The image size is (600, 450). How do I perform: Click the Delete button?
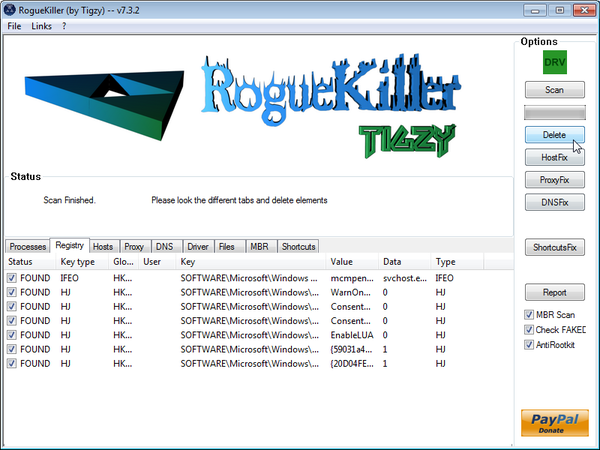point(554,135)
